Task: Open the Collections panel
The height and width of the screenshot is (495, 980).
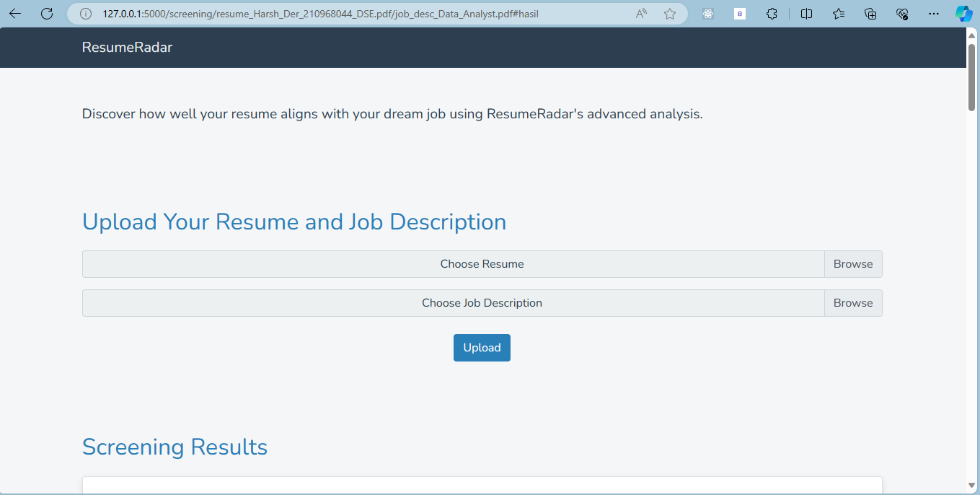Action: [x=870, y=14]
